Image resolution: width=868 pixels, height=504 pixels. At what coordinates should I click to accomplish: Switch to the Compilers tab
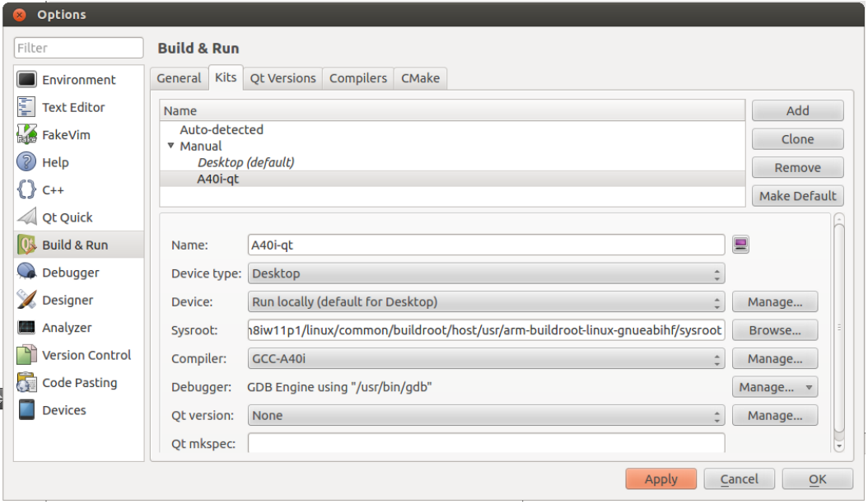357,78
